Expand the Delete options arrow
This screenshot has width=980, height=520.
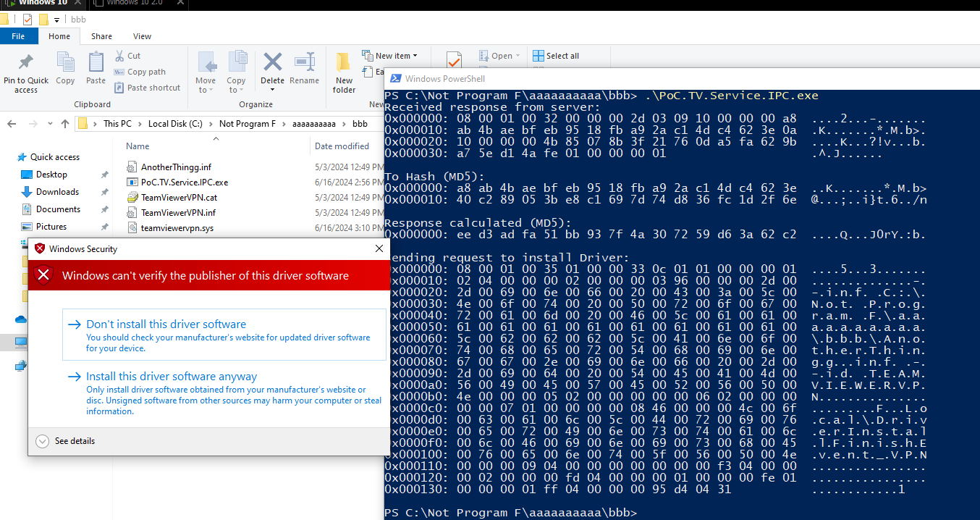[272, 90]
